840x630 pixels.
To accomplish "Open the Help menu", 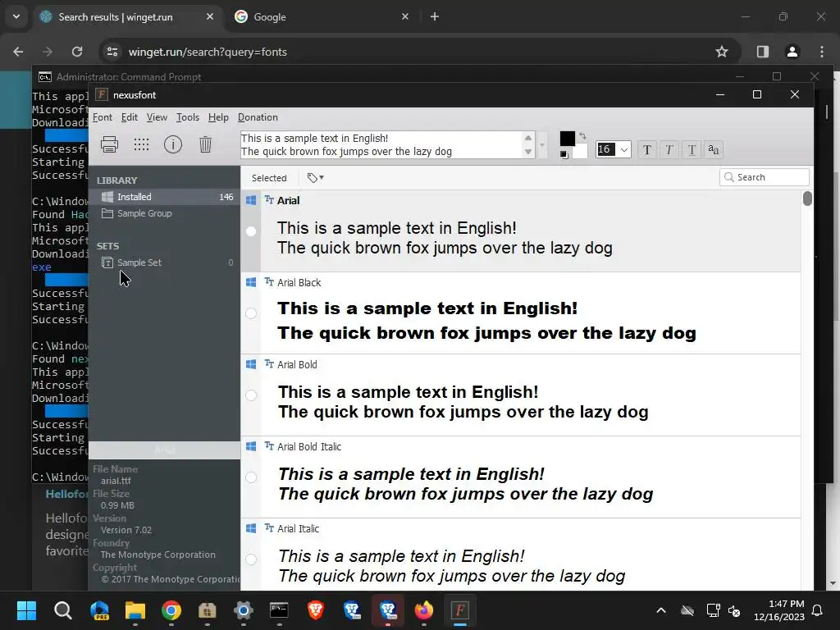I will [218, 117].
